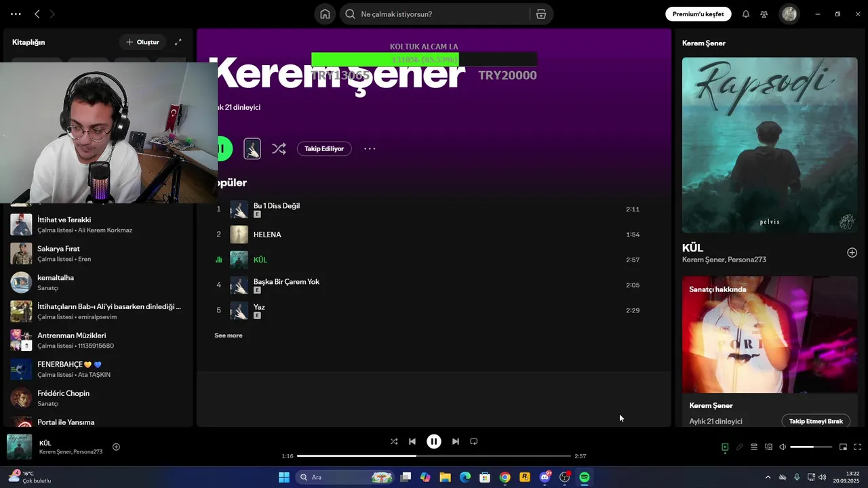Viewport: 868px width, 488px height.
Task: Open Frédéric Chopin artist entry
Action: [98, 398]
